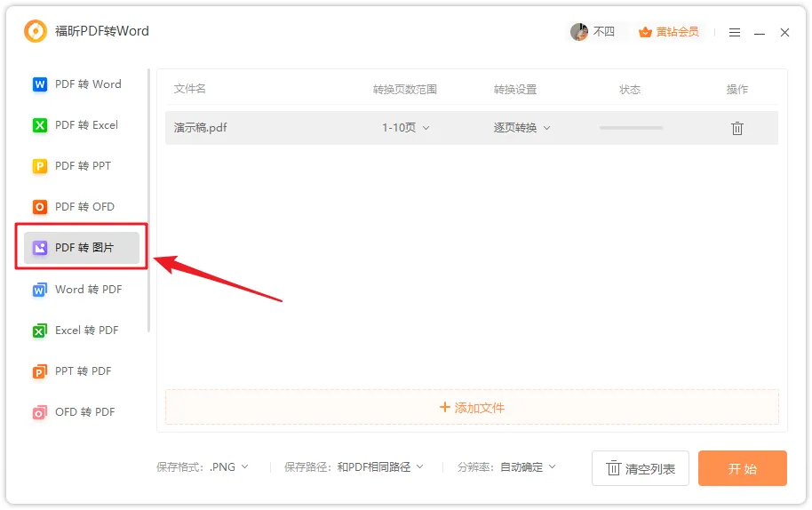This screenshot has width=812, height=510.
Task: Click the blue W icon for PDF to Word
Action: pos(40,84)
